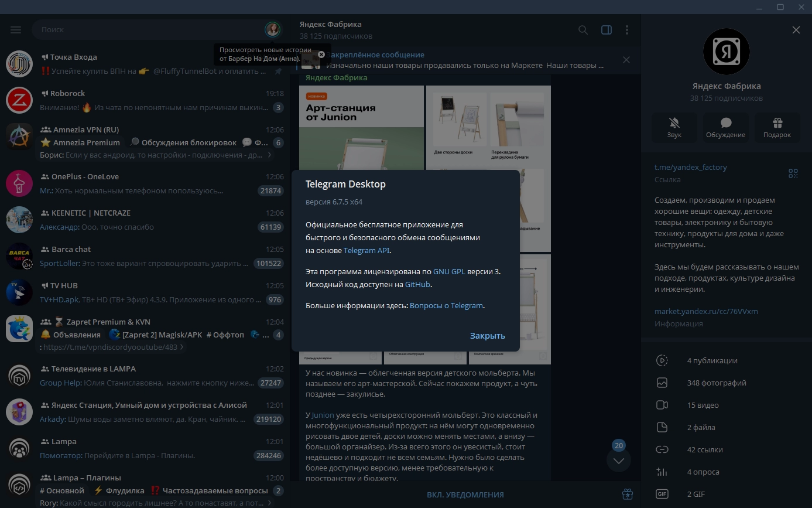Follow the GitHub source code link
This screenshot has width=812, height=508.
[418, 284]
